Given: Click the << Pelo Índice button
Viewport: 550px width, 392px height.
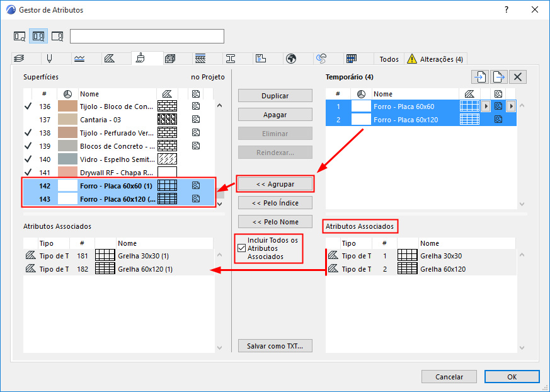Looking at the screenshot, I should point(275,203).
